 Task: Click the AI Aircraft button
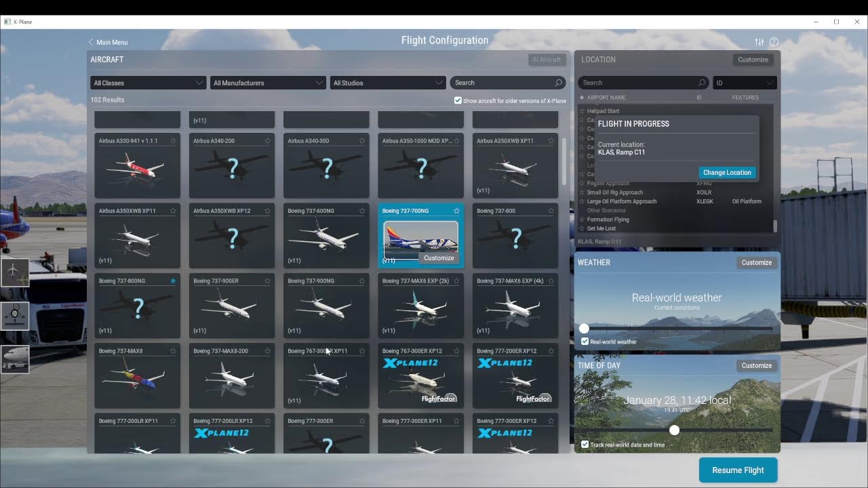click(547, 60)
